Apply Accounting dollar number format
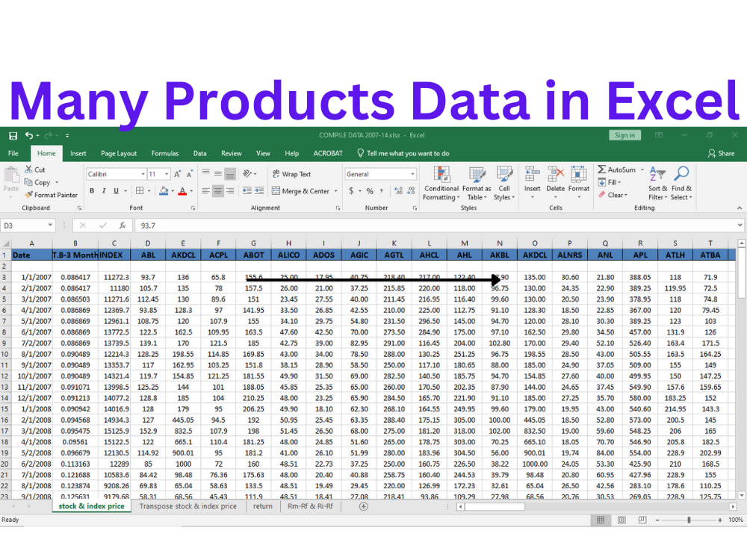747x560 pixels. [351, 191]
